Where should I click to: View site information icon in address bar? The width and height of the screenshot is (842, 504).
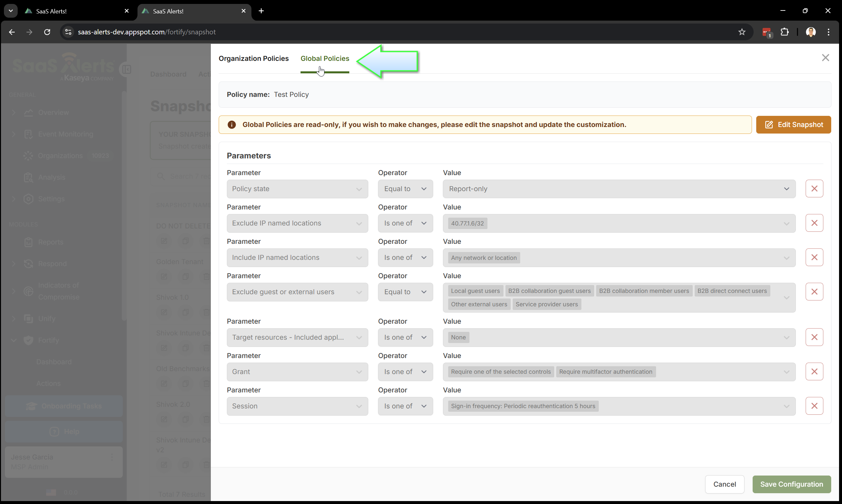point(68,32)
